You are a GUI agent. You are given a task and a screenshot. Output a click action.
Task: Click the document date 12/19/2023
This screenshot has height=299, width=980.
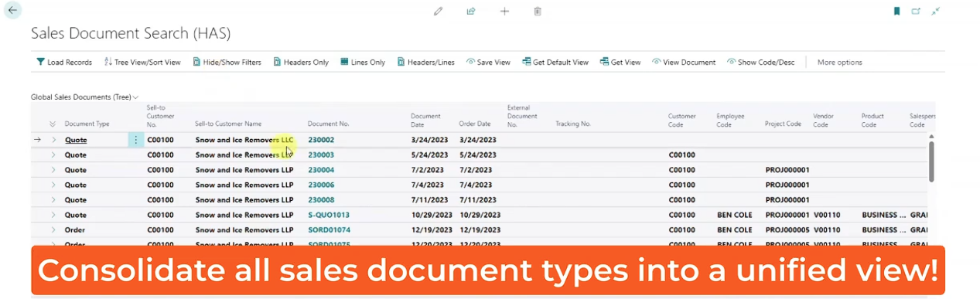[x=432, y=230]
